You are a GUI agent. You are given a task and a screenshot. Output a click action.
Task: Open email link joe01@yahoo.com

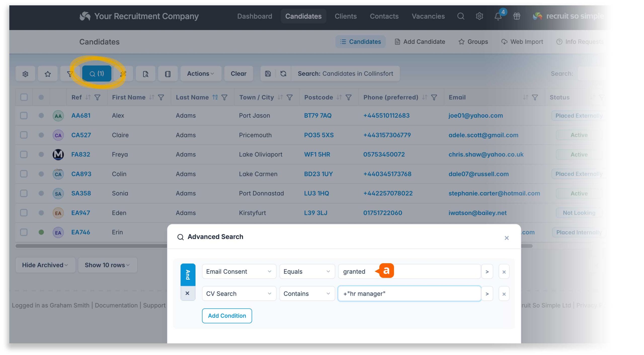click(x=476, y=116)
